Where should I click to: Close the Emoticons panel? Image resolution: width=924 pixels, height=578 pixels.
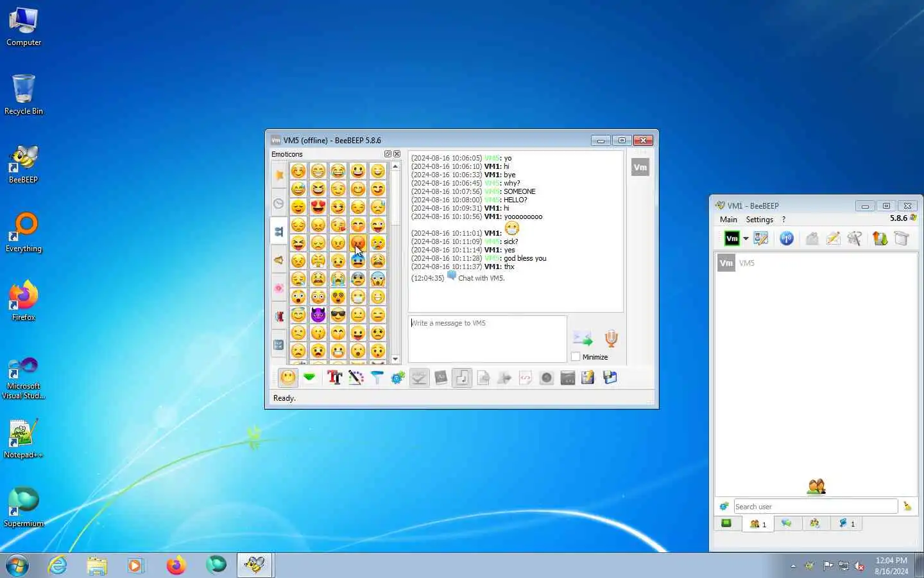coord(397,154)
